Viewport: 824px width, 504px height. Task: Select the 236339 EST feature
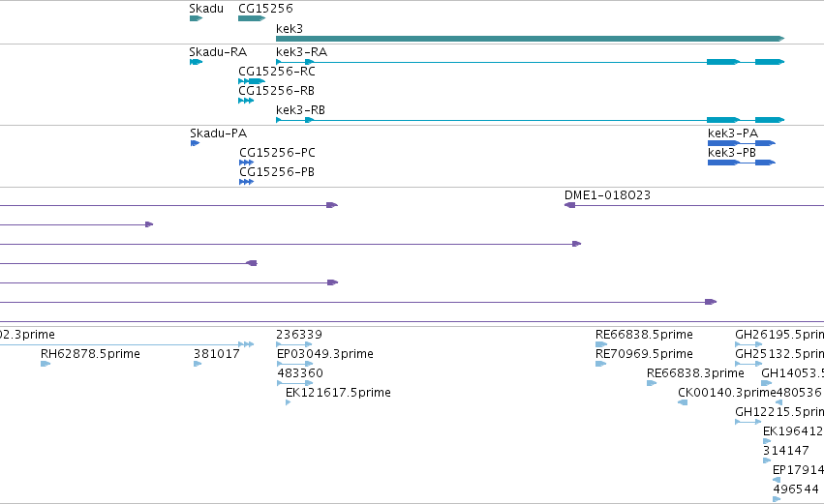pos(294,344)
